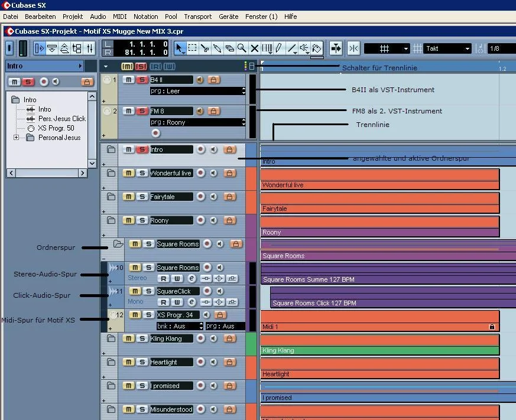
Task: Enable Write automation on SquareClick track
Action: (177, 302)
